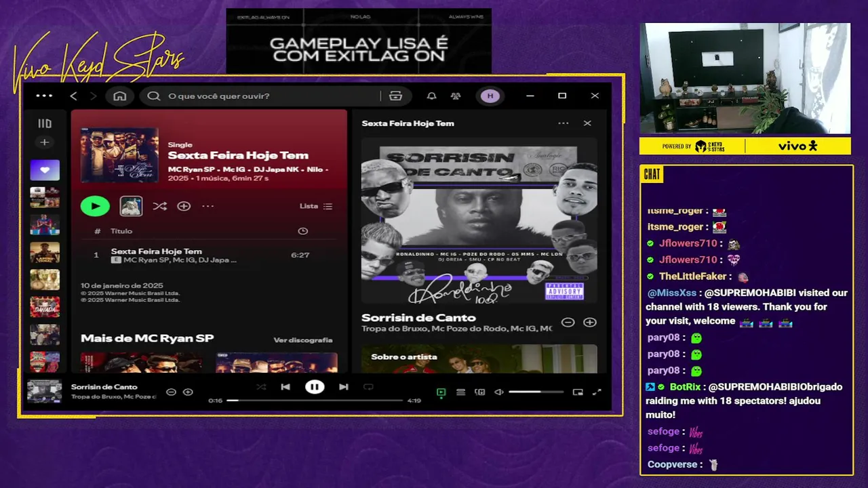Viewport: 868px width, 488px height.
Task: Enable shuffle for the single
Action: point(160,206)
